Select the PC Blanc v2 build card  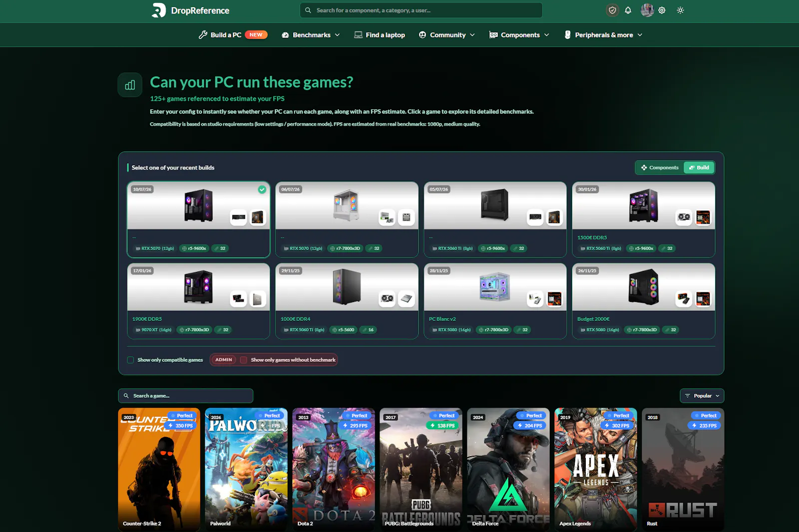click(x=495, y=301)
